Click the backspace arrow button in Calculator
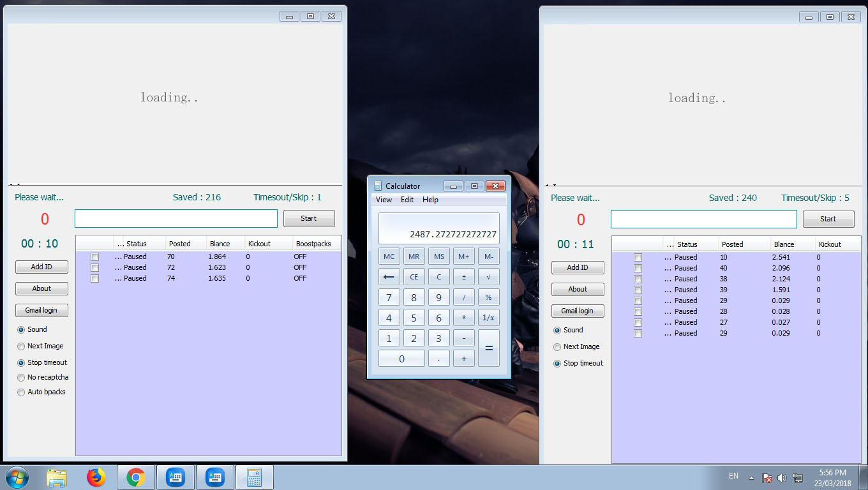This screenshot has height=490, width=868. coord(389,277)
